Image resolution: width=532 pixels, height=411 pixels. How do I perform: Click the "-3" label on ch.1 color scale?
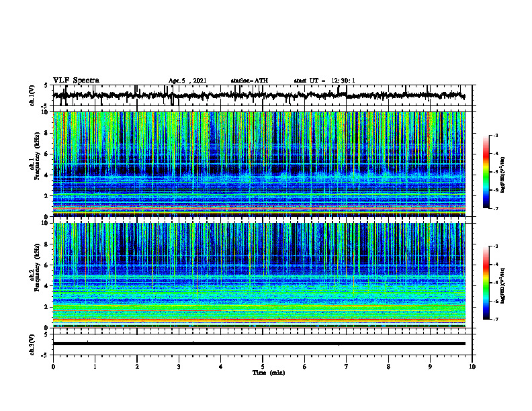495,135
